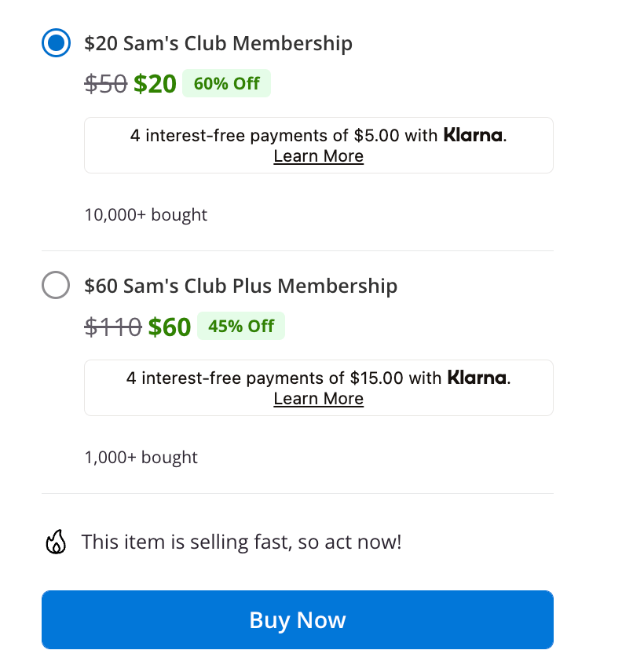622x672 pixels.
Task: Click the green 60% Off badge
Action: click(x=226, y=82)
